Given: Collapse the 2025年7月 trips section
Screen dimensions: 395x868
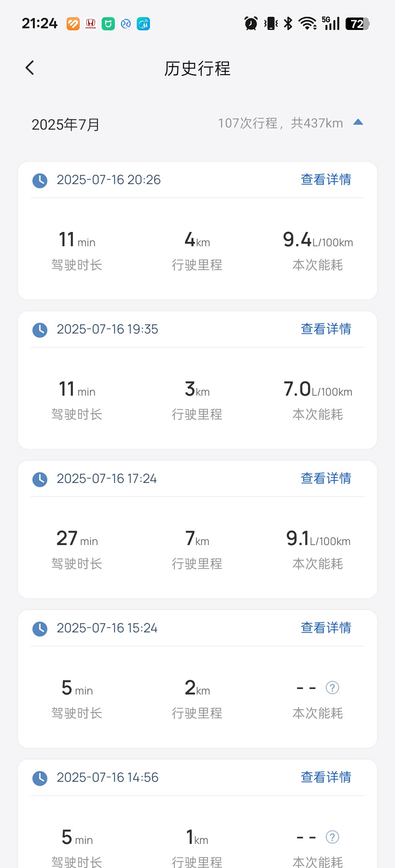Looking at the screenshot, I should point(358,122).
